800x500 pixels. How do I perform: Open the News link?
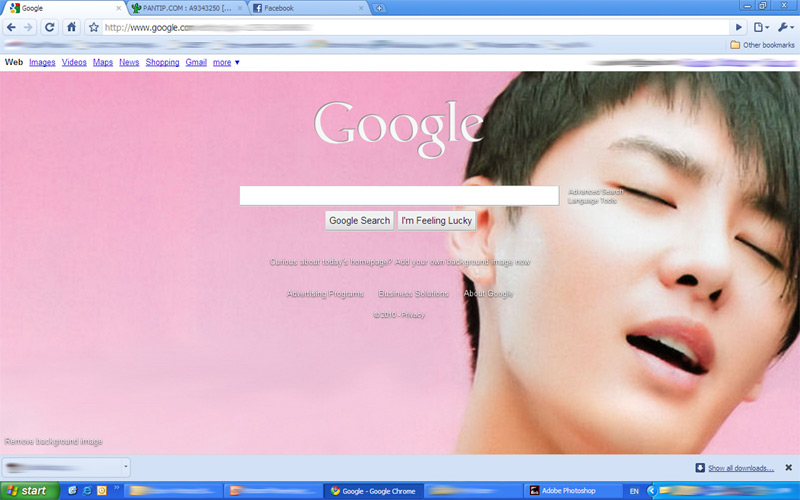129,62
